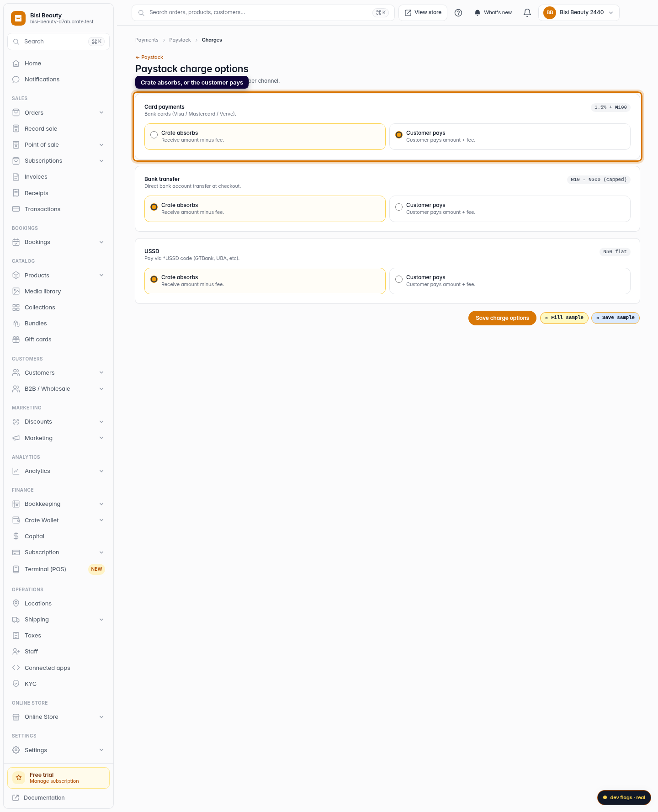Click the KYC shield icon
Viewport: 658px width, 812px height.
[16, 684]
